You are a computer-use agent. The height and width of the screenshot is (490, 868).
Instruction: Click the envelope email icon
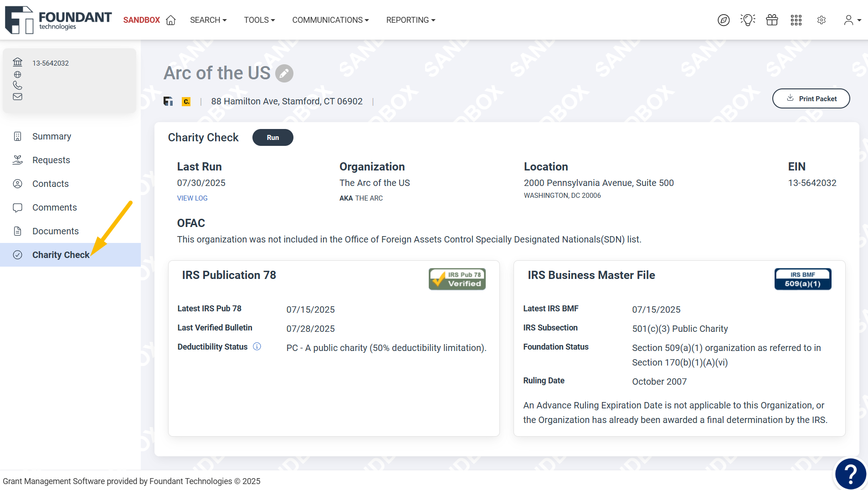pyautogui.click(x=17, y=97)
